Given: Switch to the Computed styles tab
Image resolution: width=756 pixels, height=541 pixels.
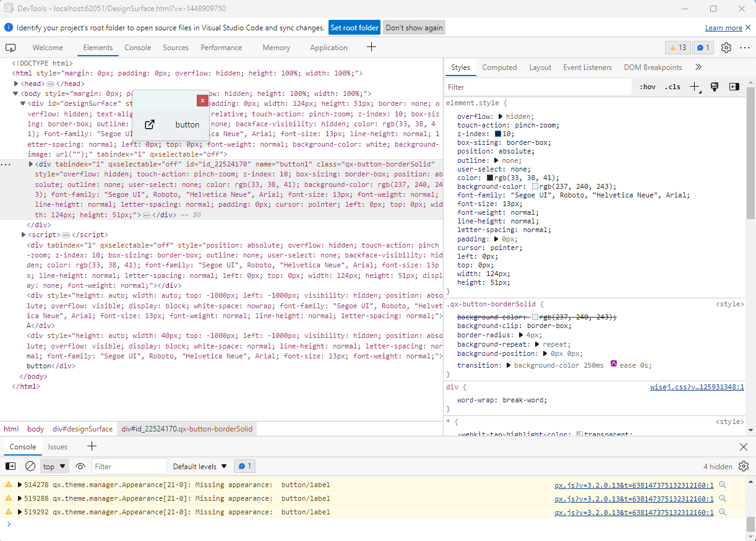Looking at the screenshot, I should pos(499,67).
